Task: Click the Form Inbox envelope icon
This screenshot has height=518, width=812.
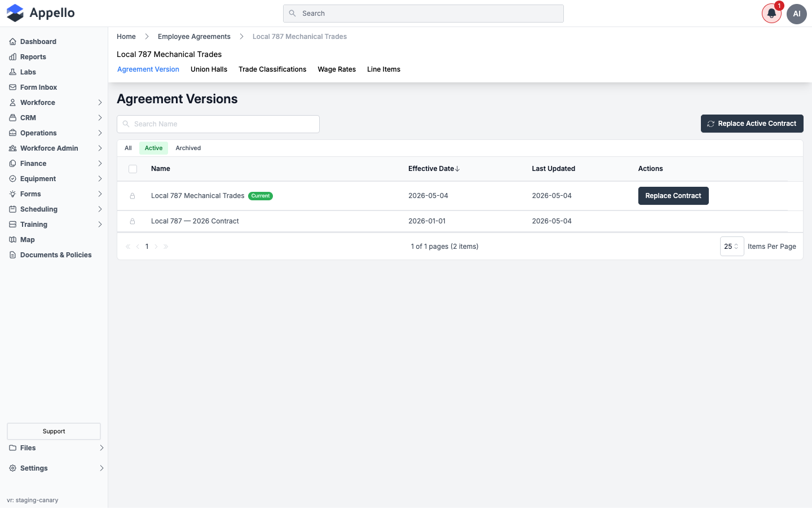Action: pos(12,87)
